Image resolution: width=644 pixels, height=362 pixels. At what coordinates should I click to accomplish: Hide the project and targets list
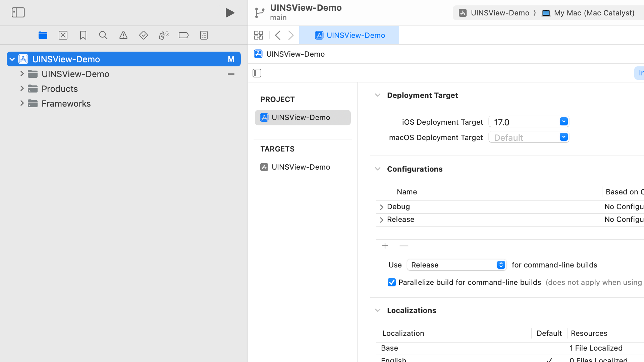pos(257,73)
